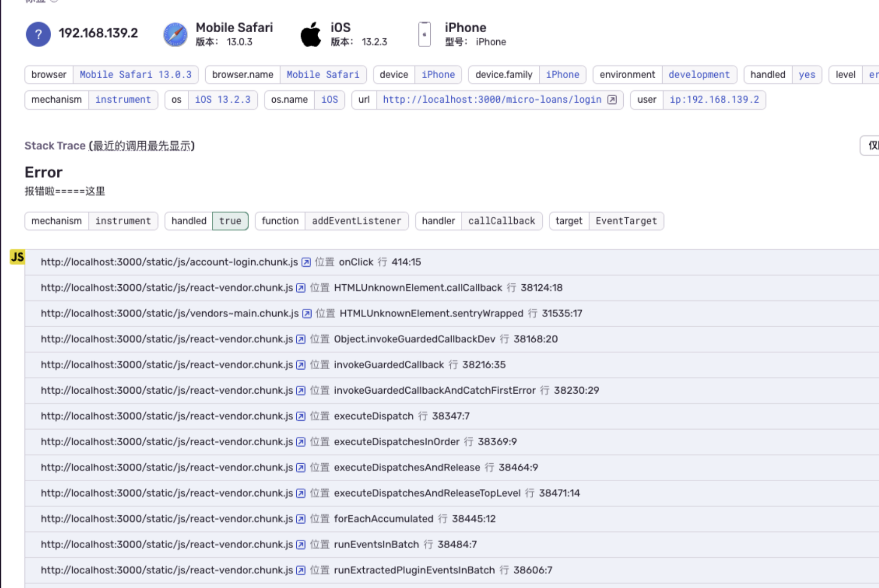
Task: Expand the invokeGuardedCallback 38216:35 frame
Action: (452, 365)
